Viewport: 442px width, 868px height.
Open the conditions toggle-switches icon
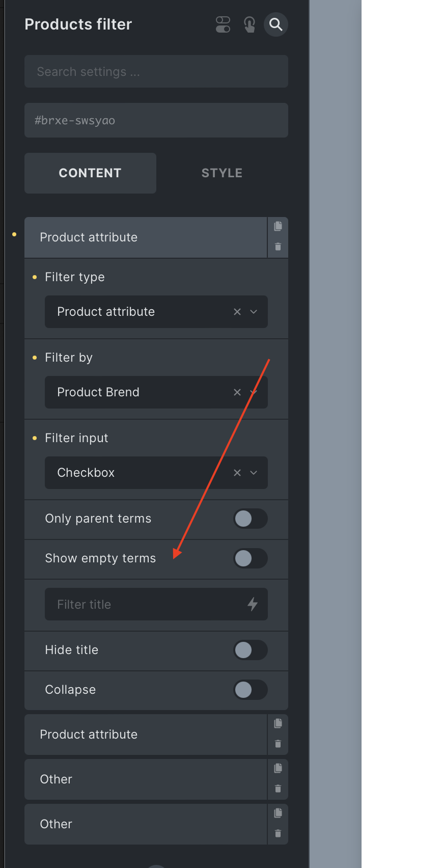223,24
